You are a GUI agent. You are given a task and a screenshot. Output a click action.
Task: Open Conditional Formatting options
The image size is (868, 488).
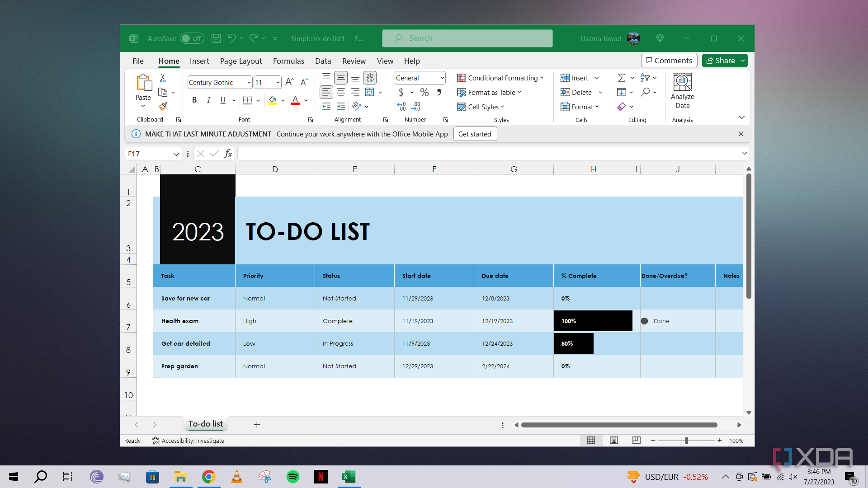501,78
